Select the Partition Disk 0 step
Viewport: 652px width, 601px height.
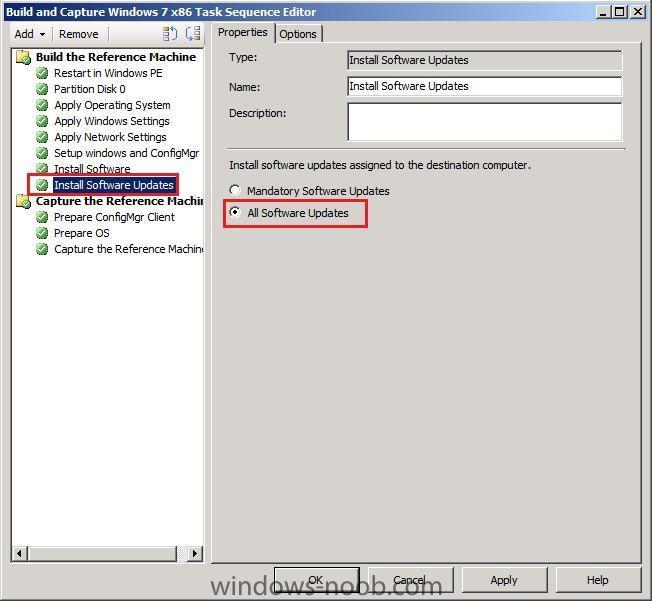(89, 89)
